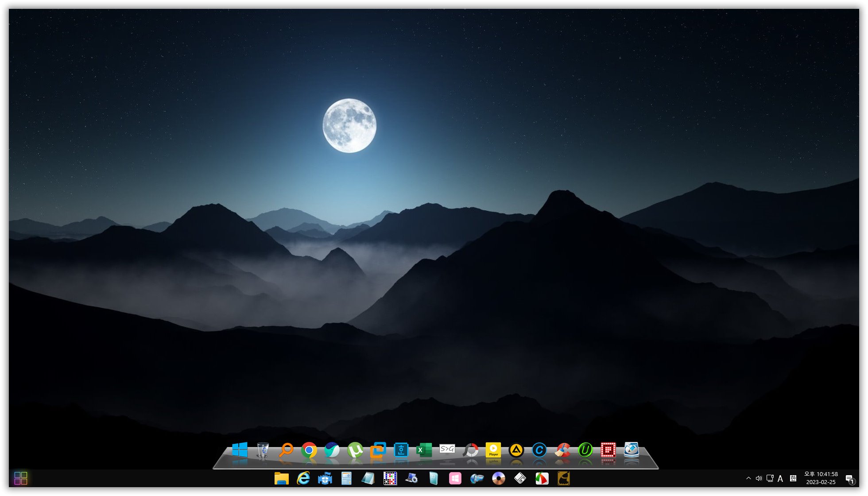Toggle the IME alphabet mode A indicator
This screenshot has height=496, width=868.
click(x=780, y=478)
